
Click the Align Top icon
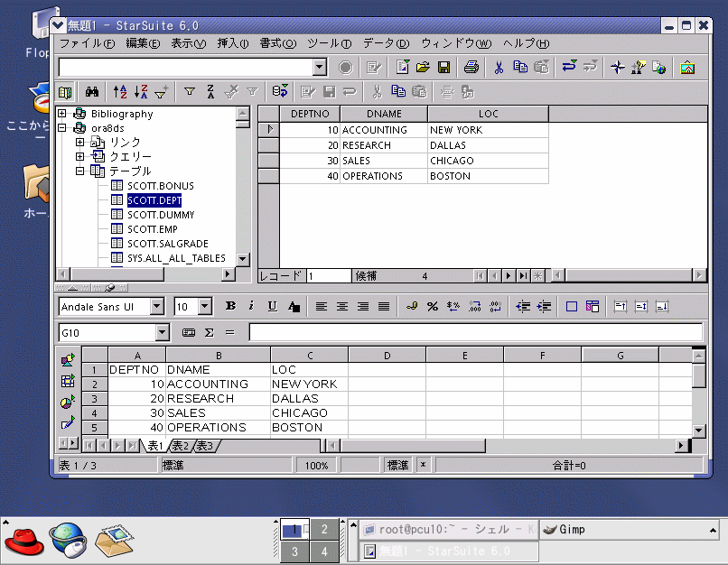coord(621,306)
